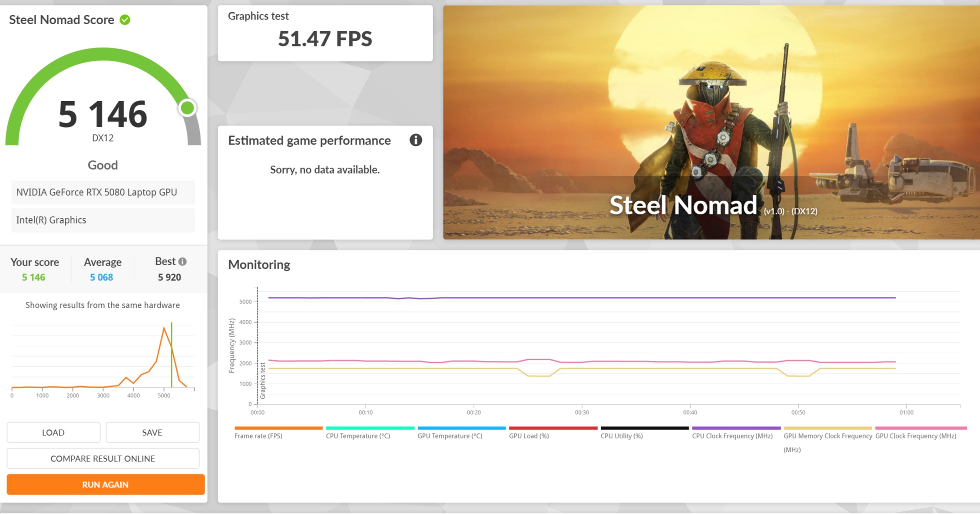Toggle CPU Temperature legend series
Screen dimensions: 980x514
tap(358, 436)
